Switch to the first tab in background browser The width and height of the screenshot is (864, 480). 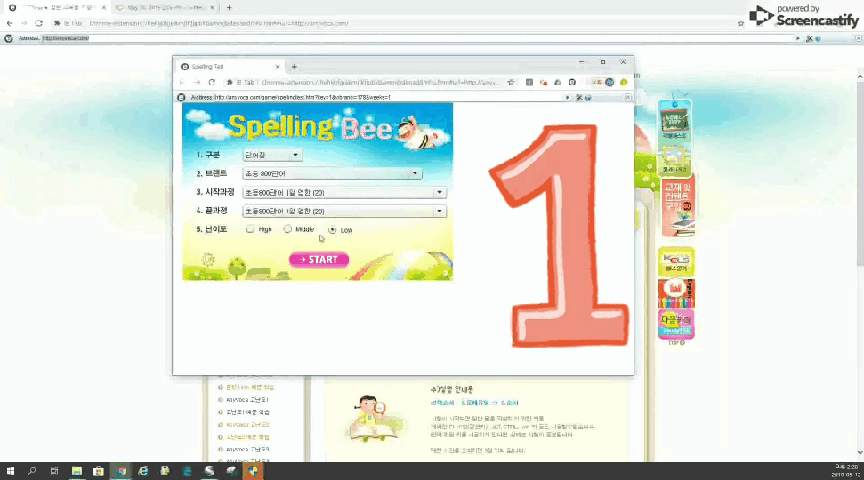[x=56, y=8]
